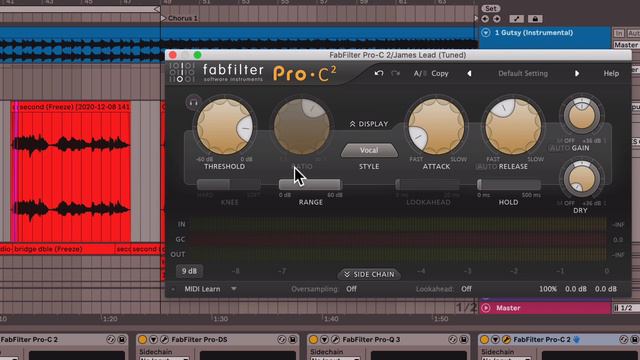
Task: Click save preset icon on leftmost FabFilter Pro-C 2 device
Action: click(122, 340)
